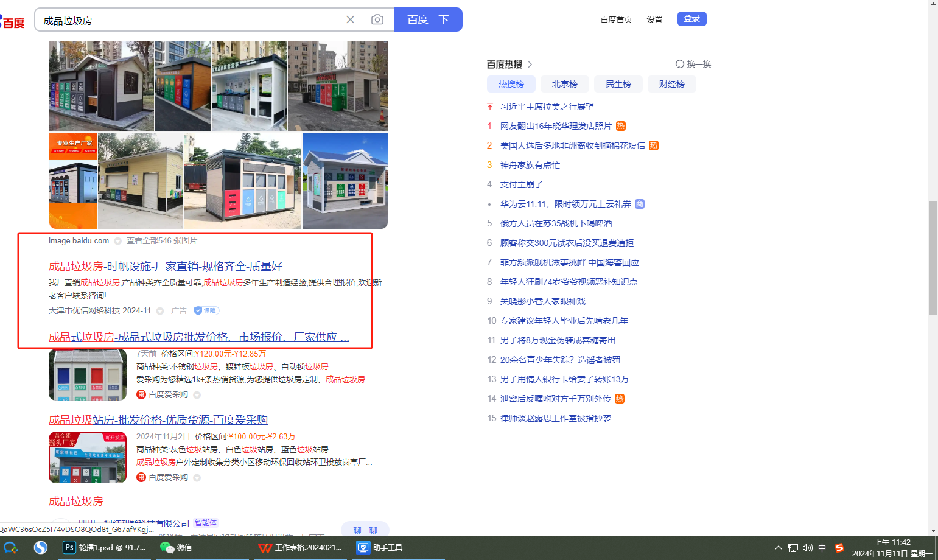This screenshot has height=560, width=938.
Task: Open image.baidu.com source link
Action: tap(79, 240)
